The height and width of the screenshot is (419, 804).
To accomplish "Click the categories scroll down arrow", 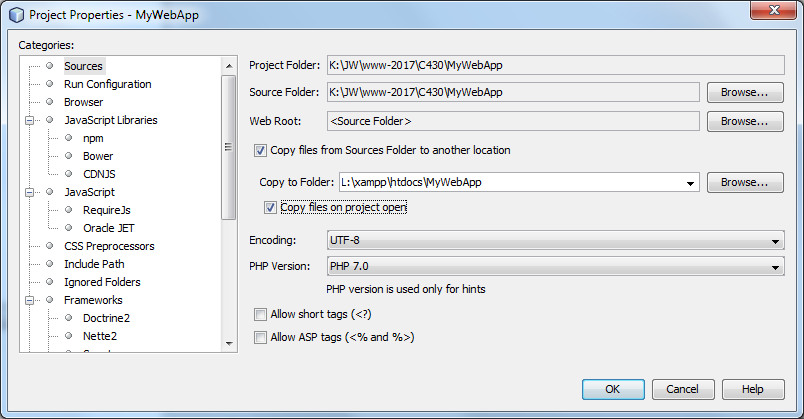I will 229,344.
